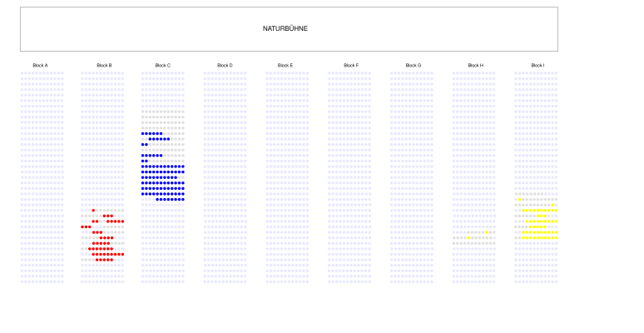
Task: Select the Block I label
Action: [x=537, y=65]
